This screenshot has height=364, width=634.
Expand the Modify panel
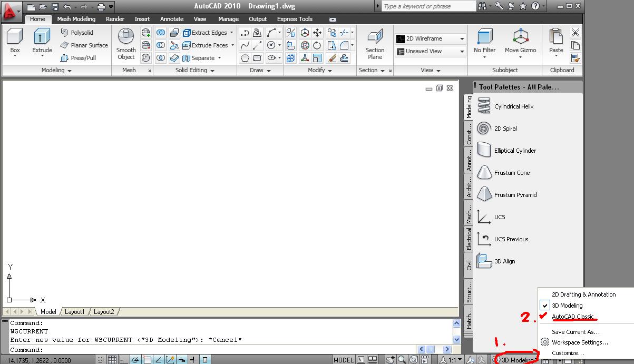click(320, 70)
